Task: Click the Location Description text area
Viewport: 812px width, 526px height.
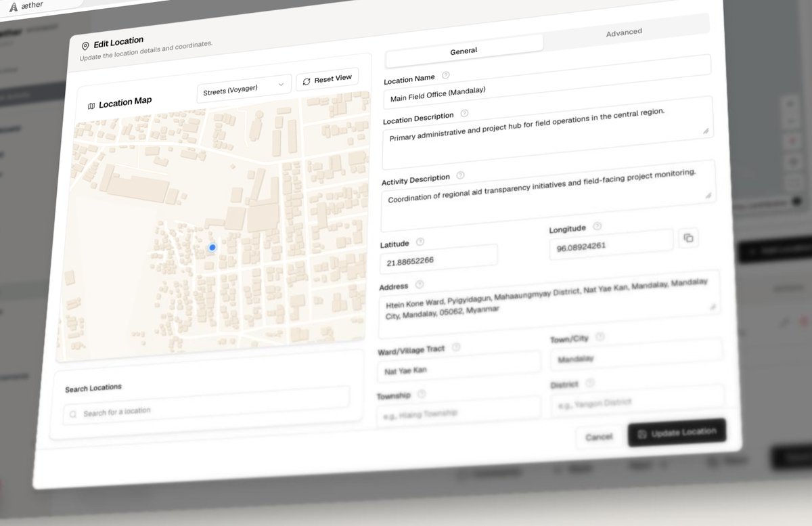Action: (x=547, y=133)
